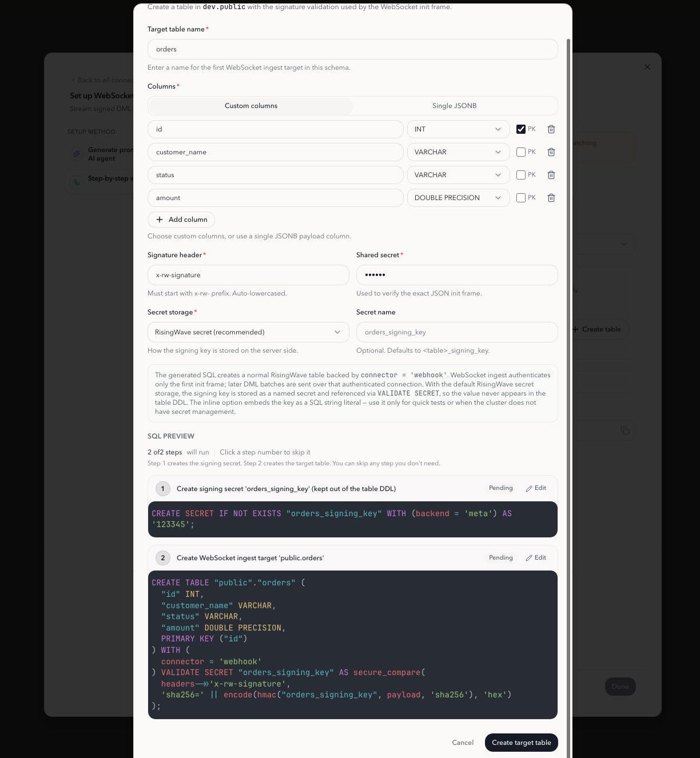Click the Done button in background window
Viewport: 700px width, 758px height.
coord(621,687)
